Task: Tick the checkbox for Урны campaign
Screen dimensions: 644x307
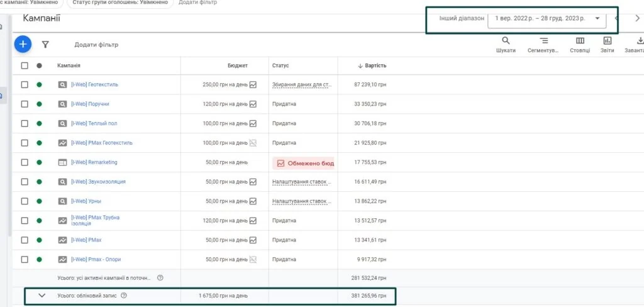Action: coord(25,201)
